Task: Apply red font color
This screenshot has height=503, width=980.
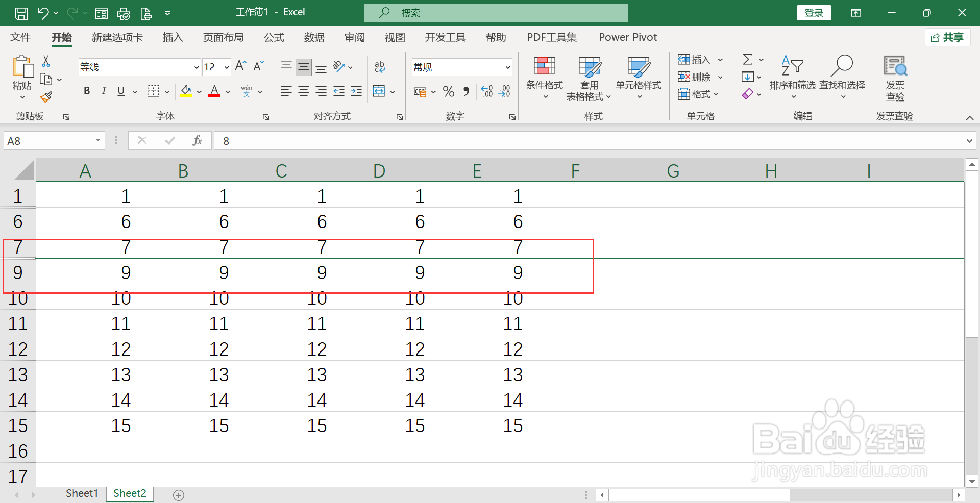Action: [214, 91]
